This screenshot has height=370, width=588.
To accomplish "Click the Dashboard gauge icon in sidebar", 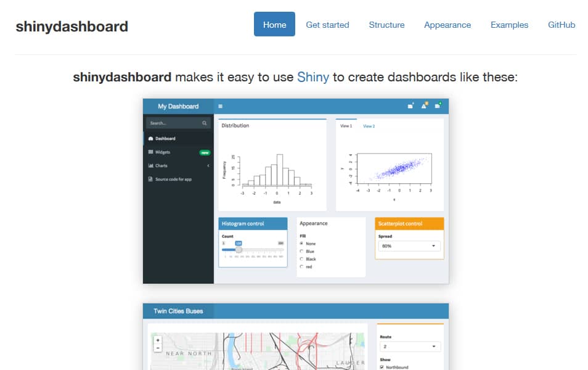I will coord(151,139).
